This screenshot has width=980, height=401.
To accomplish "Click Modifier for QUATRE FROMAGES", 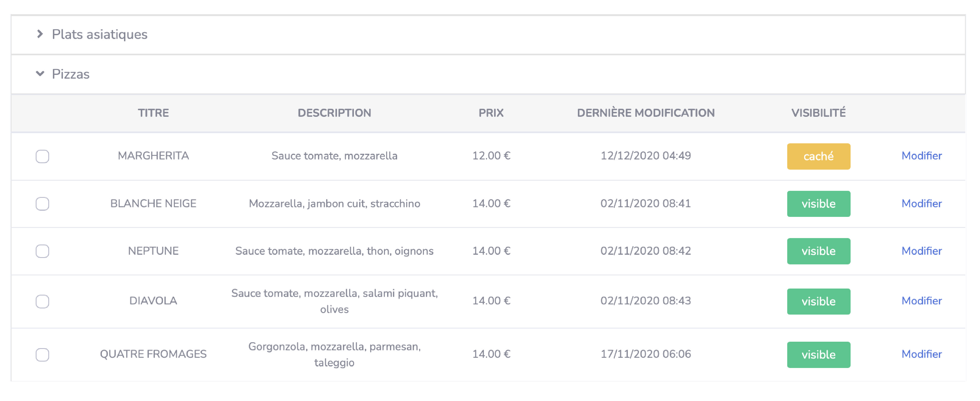I will (921, 354).
